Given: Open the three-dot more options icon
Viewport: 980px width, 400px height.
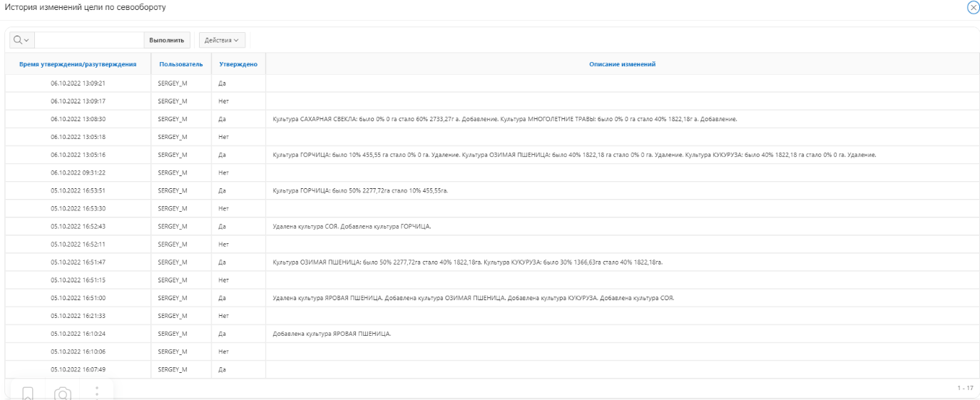Looking at the screenshot, I should click(x=97, y=392).
